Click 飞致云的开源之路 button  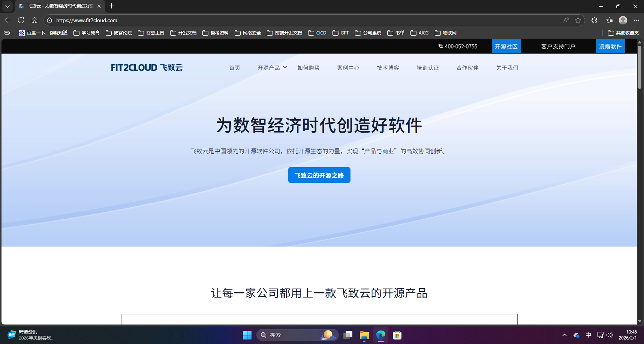tap(319, 175)
